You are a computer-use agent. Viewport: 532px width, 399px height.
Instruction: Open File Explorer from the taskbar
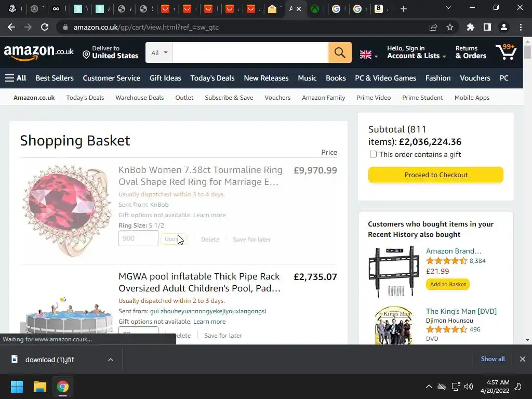39,387
